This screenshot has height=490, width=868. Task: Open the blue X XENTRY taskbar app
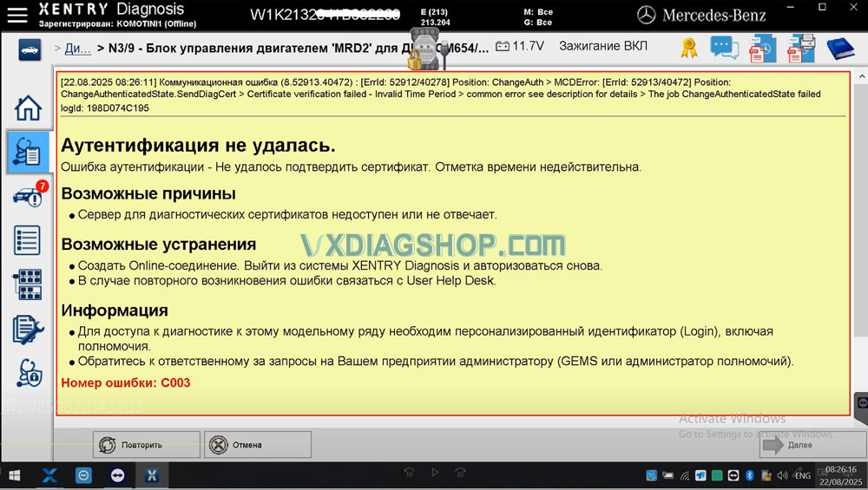49,475
